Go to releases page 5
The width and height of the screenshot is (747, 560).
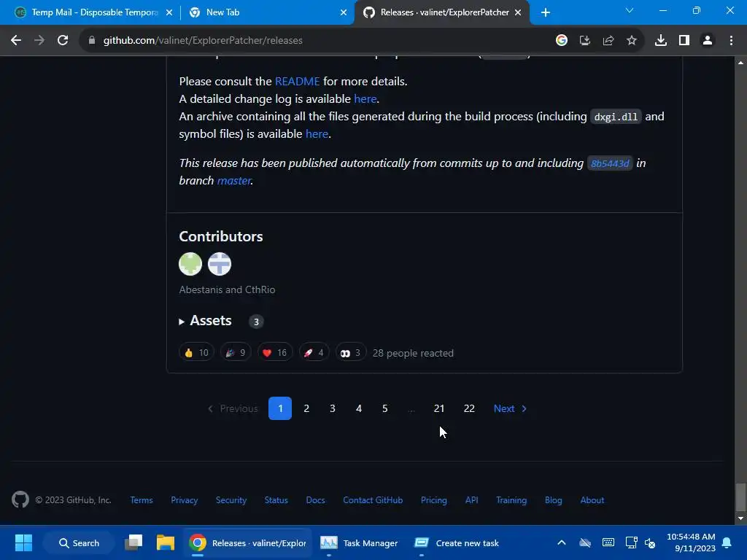pos(385,408)
